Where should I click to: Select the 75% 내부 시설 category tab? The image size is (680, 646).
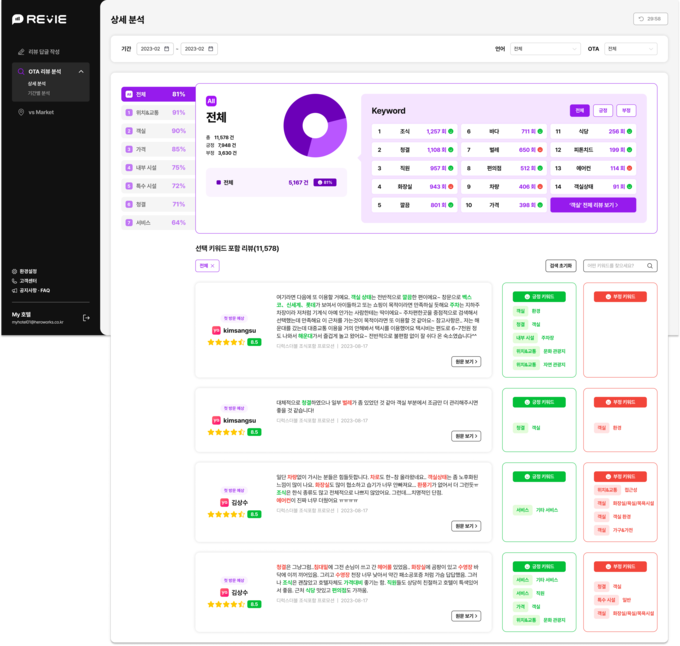[x=157, y=168]
